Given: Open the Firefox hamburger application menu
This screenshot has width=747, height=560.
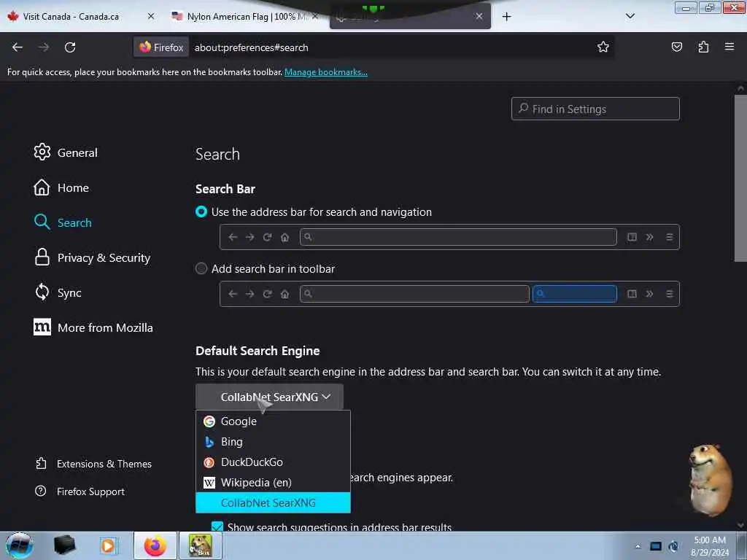Looking at the screenshot, I should pos(729,47).
